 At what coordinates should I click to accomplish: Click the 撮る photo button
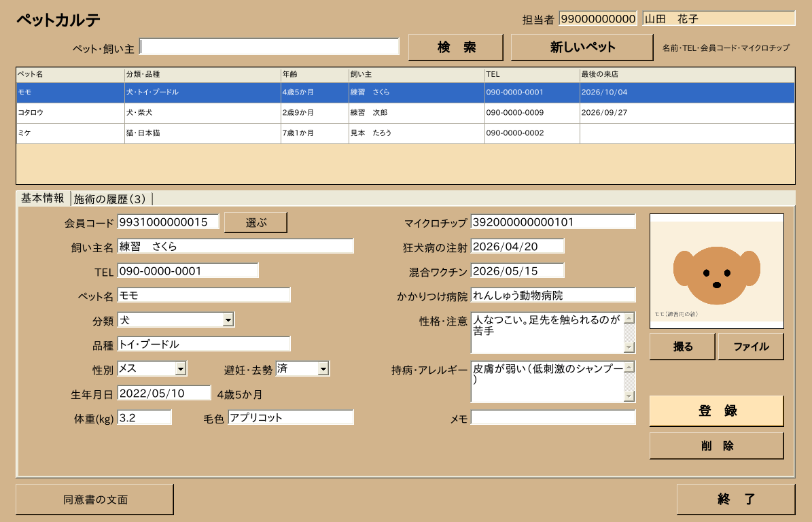pyautogui.click(x=682, y=347)
